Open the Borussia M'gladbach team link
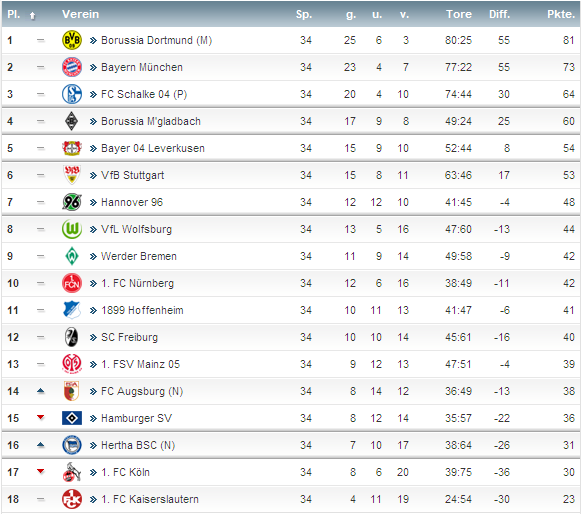This screenshot has height=514, width=581. 150,121
